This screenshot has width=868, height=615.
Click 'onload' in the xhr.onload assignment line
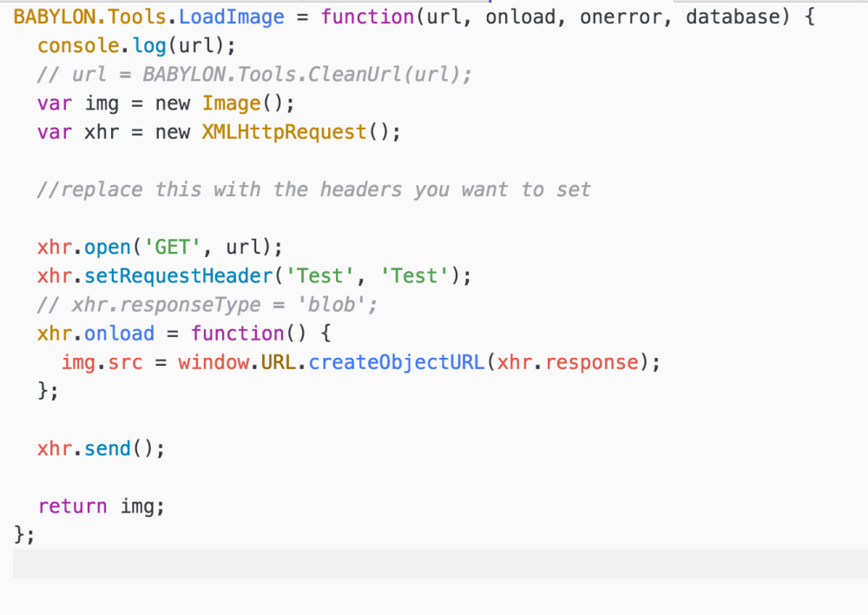[x=119, y=334]
